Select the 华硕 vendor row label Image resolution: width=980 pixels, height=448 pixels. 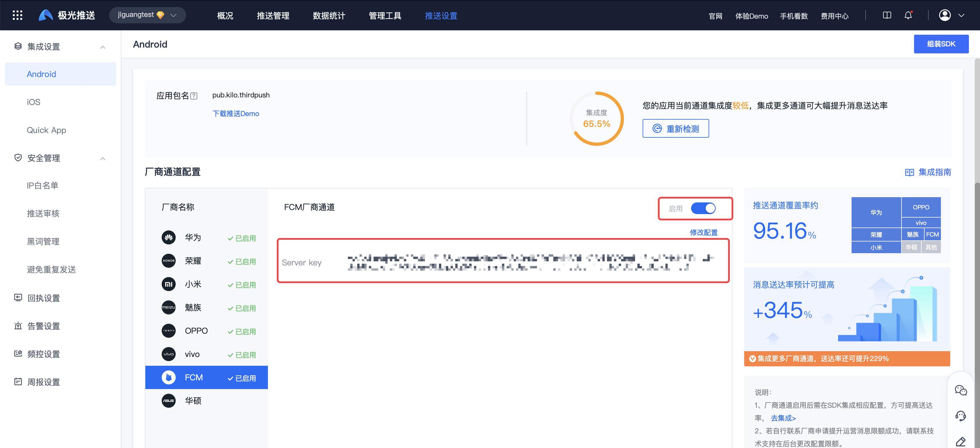coord(193,400)
